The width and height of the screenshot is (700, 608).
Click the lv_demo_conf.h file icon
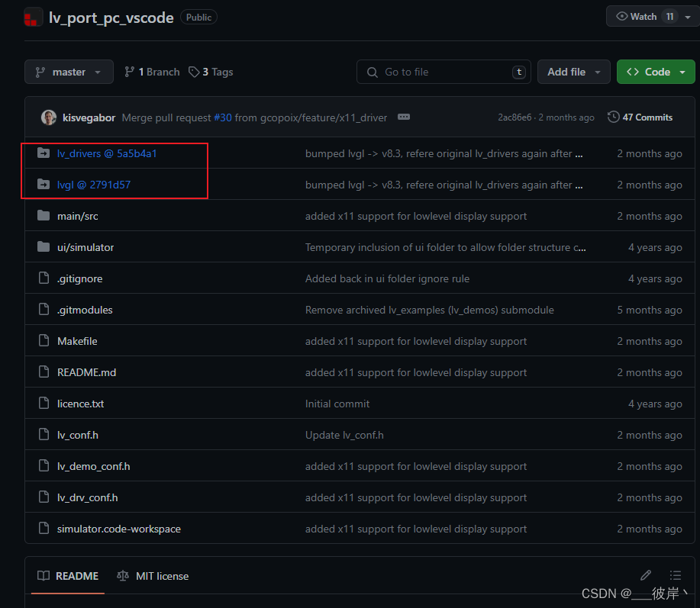pyautogui.click(x=44, y=465)
